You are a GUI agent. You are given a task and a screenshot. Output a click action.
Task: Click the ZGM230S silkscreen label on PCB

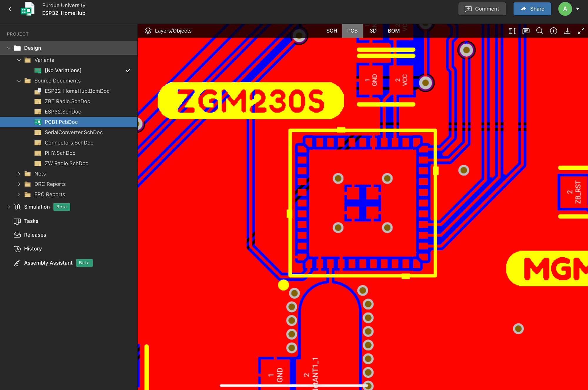pos(251,101)
